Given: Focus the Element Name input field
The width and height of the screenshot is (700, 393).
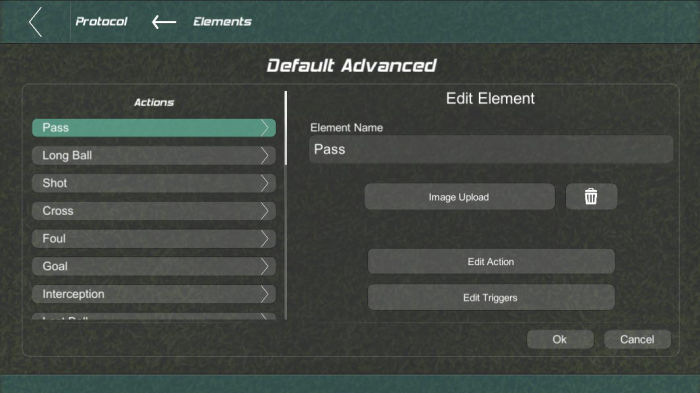Looking at the screenshot, I should [491, 149].
